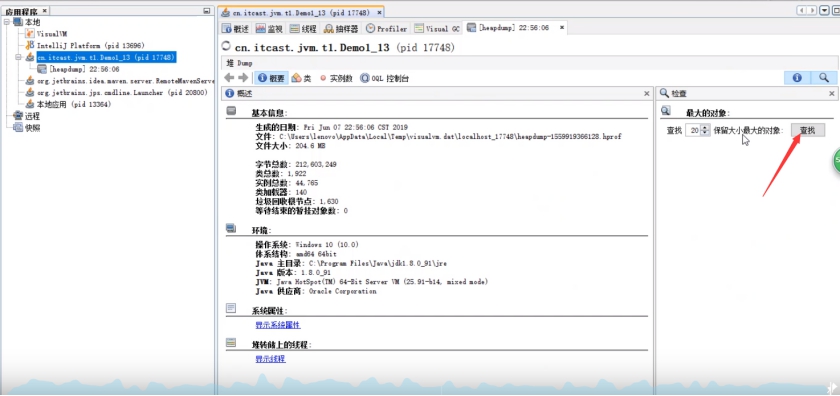Show the 实例数 instances view

(x=336, y=78)
